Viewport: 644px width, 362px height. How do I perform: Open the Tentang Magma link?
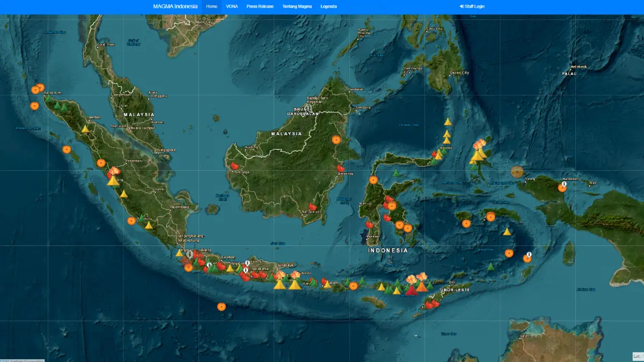tap(297, 6)
